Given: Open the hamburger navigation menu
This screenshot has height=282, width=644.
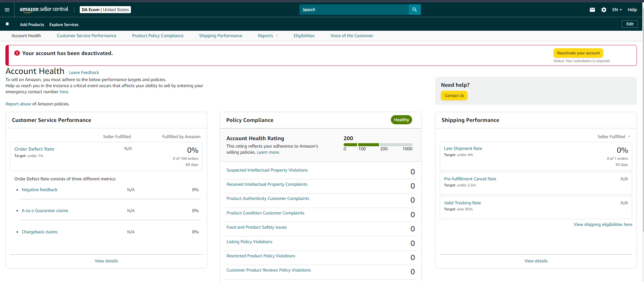Looking at the screenshot, I should tap(7, 10).
